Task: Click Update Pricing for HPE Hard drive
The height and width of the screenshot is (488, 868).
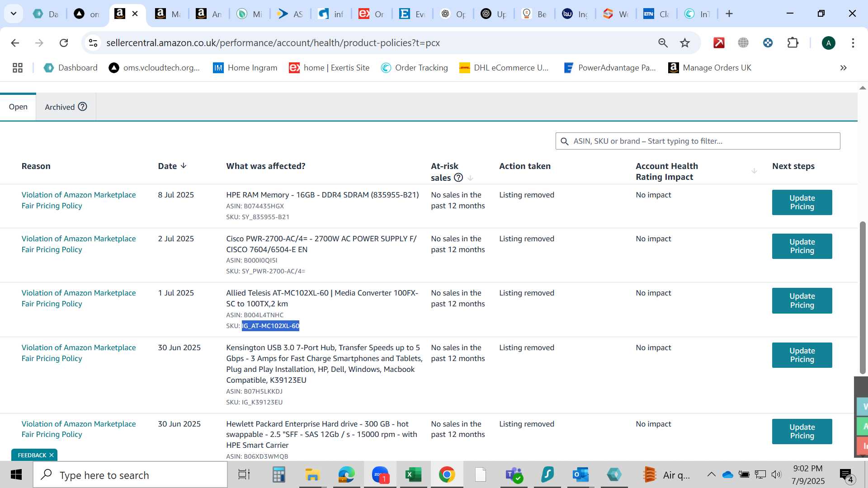Action: click(x=802, y=432)
